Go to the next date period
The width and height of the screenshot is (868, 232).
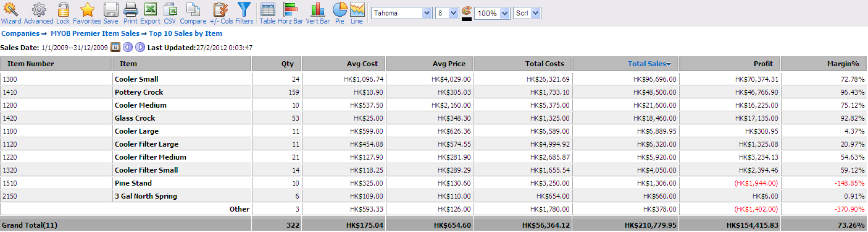click(x=140, y=47)
